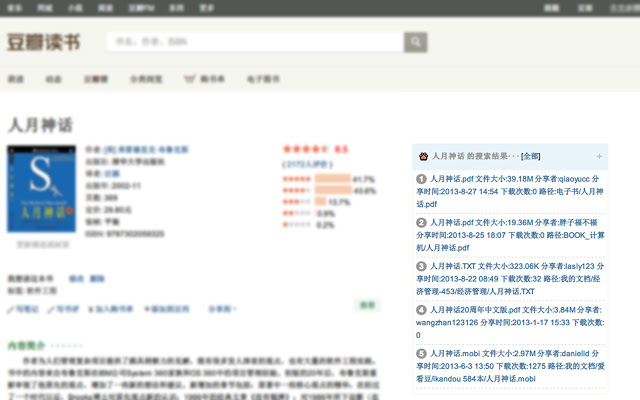Image resolution: width=640 pixels, height=400 pixels.
Task: Open 购书单 in the books navigation
Action: tap(212, 79)
